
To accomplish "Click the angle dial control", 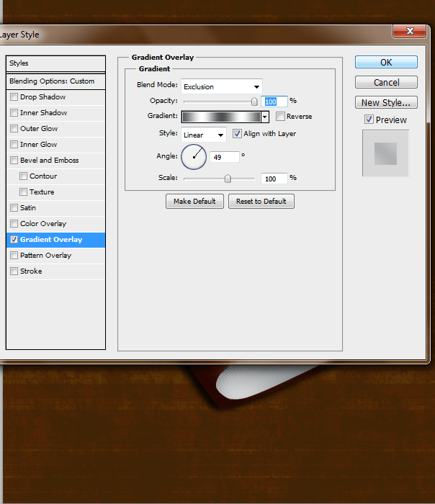I will click(x=194, y=157).
